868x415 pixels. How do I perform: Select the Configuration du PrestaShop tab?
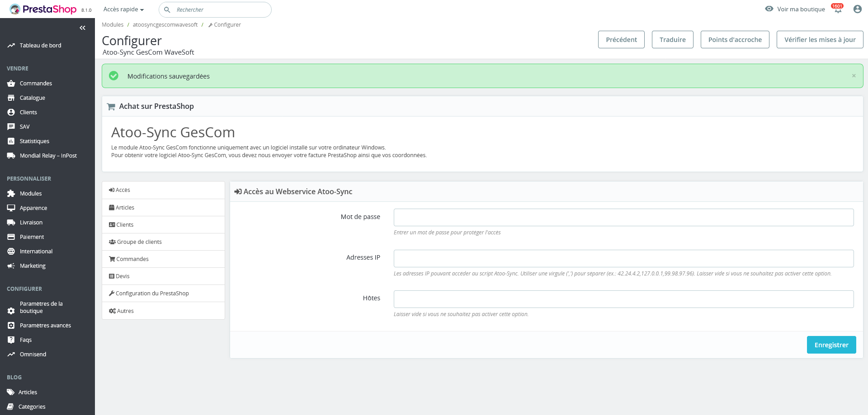[x=163, y=294]
